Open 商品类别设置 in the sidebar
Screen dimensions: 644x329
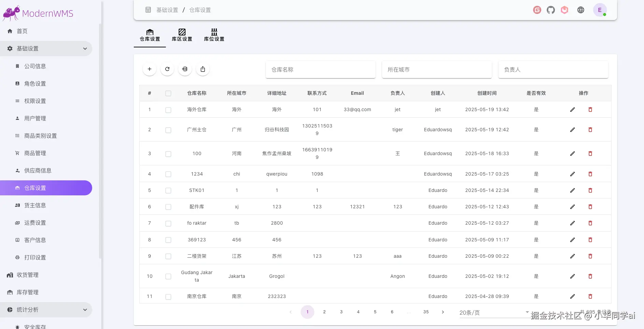(x=46, y=136)
